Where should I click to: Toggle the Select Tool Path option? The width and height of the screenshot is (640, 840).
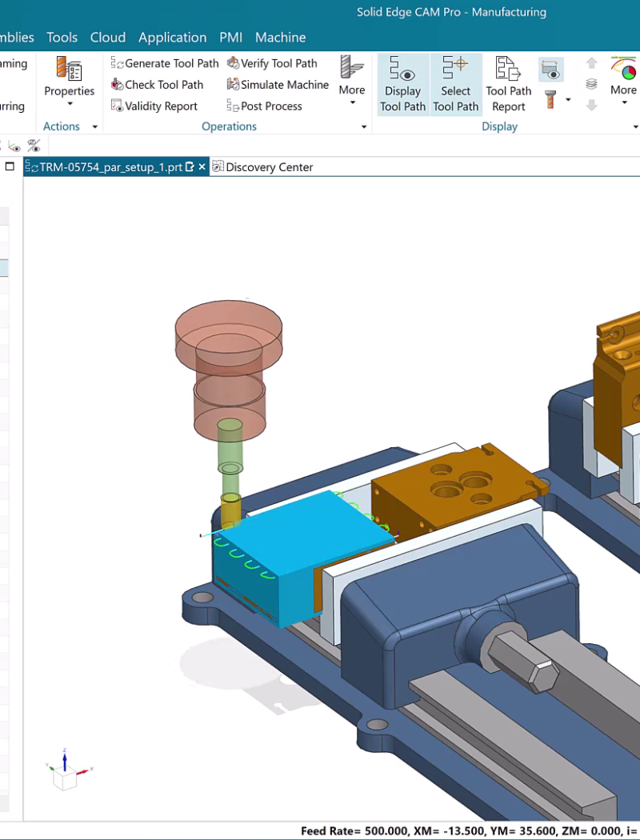tap(455, 84)
